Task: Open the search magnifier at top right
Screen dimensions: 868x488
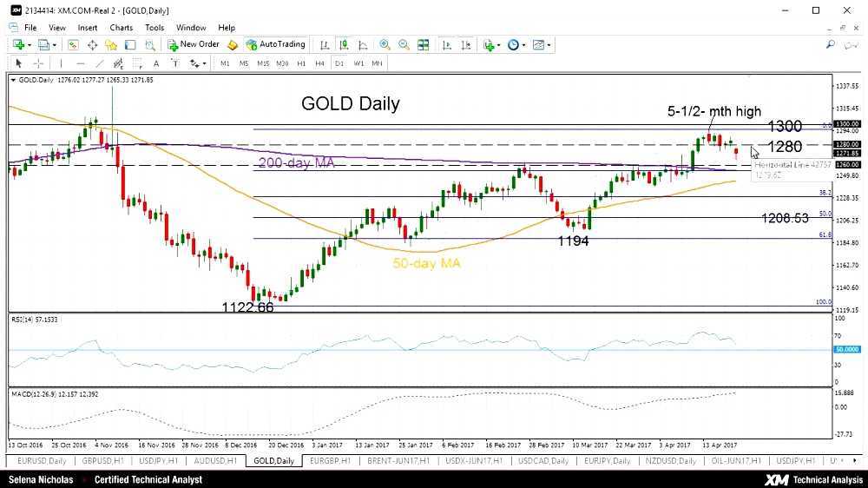Action: pyautogui.click(x=831, y=44)
